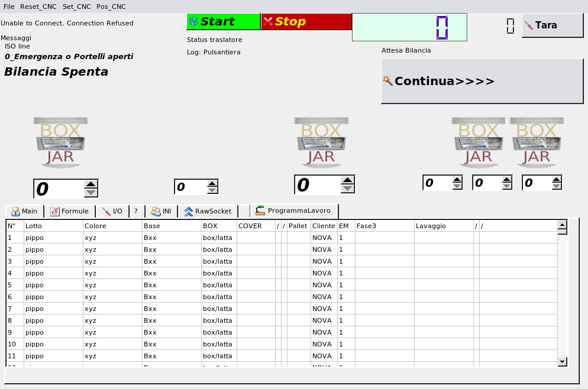Increment the far-right small spinbox

pyautogui.click(x=556, y=180)
